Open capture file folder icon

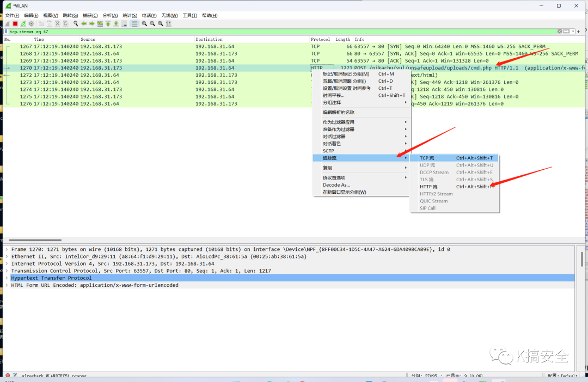(x=41, y=23)
